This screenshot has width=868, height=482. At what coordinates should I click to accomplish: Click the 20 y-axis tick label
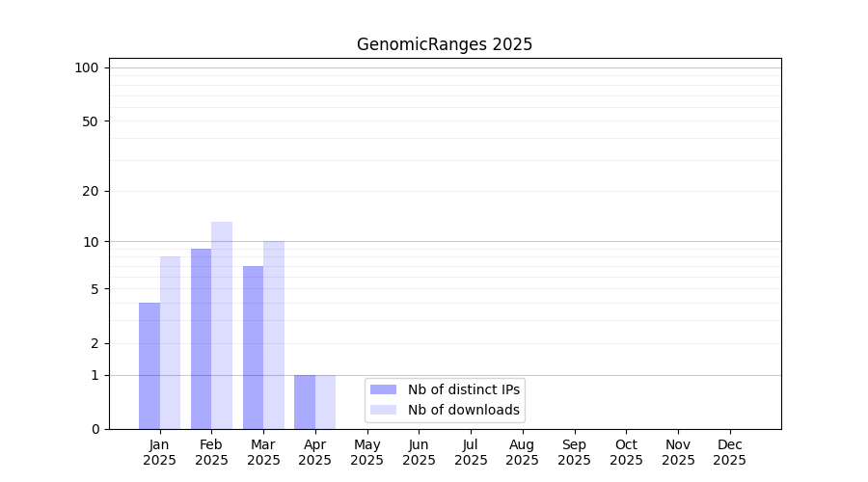point(90,191)
